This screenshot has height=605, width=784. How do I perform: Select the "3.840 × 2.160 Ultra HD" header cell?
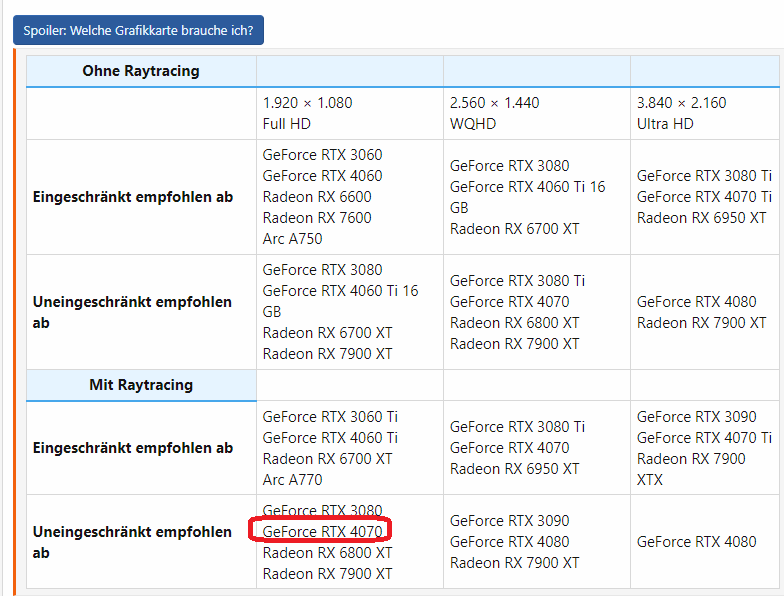pos(705,113)
